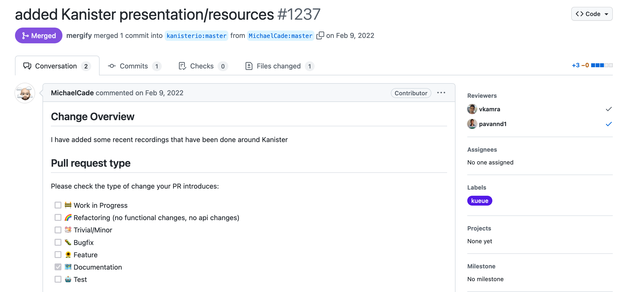Click vkamra's reviewer avatar
The height and width of the screenshot is (292, 644).
point(472,109)
